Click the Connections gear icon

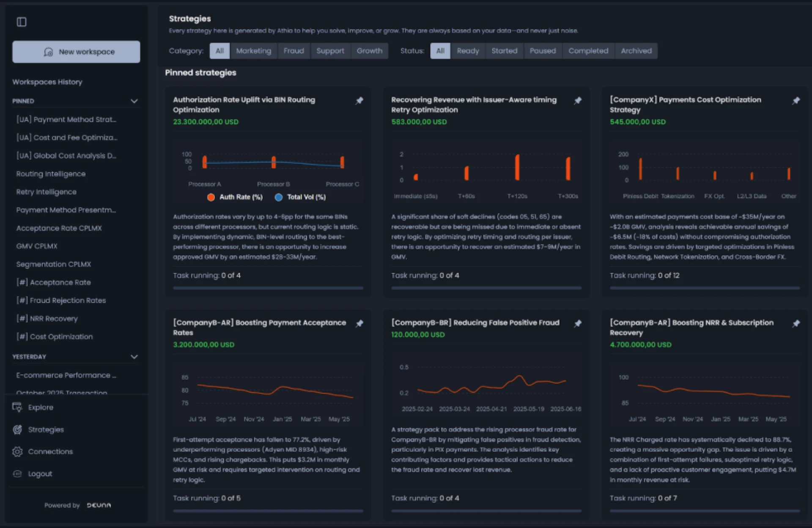pyautogui.click(x=17, y=452)
